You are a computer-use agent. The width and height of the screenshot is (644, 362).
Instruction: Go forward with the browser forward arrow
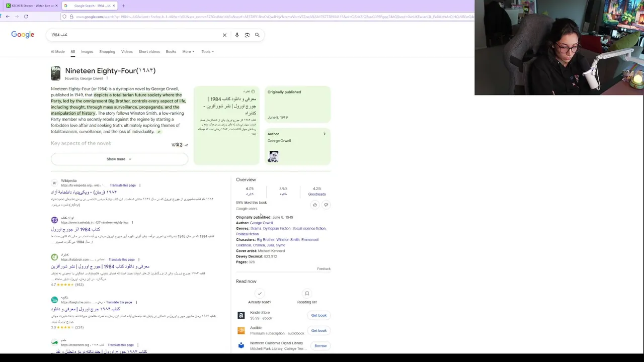coord(17,17)
